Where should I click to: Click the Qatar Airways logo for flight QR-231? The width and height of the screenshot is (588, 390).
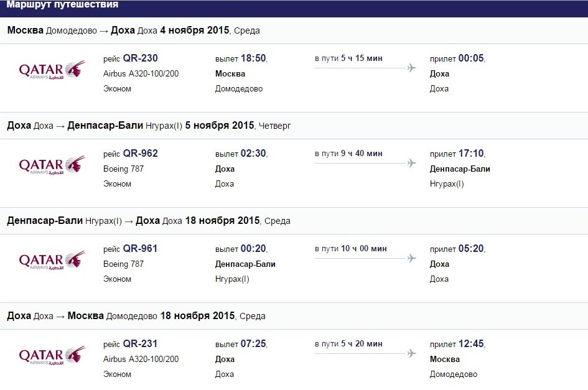coord(52,355)
